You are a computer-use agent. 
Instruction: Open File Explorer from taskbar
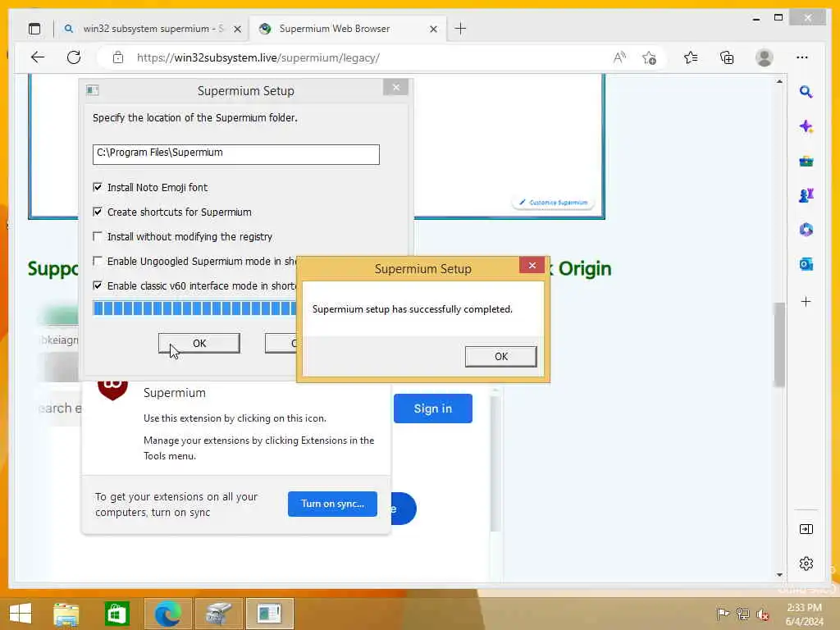[66, 614]
